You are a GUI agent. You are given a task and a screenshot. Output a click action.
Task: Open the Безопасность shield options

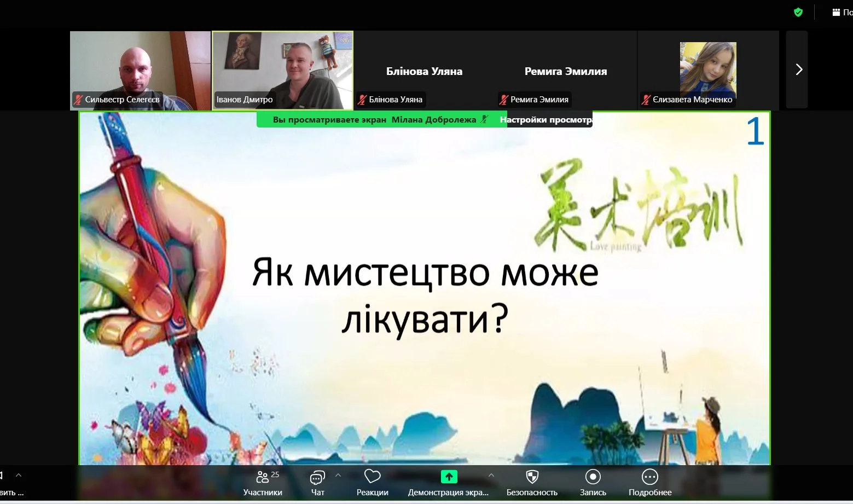pyautogui.click(x=532, y=483)
